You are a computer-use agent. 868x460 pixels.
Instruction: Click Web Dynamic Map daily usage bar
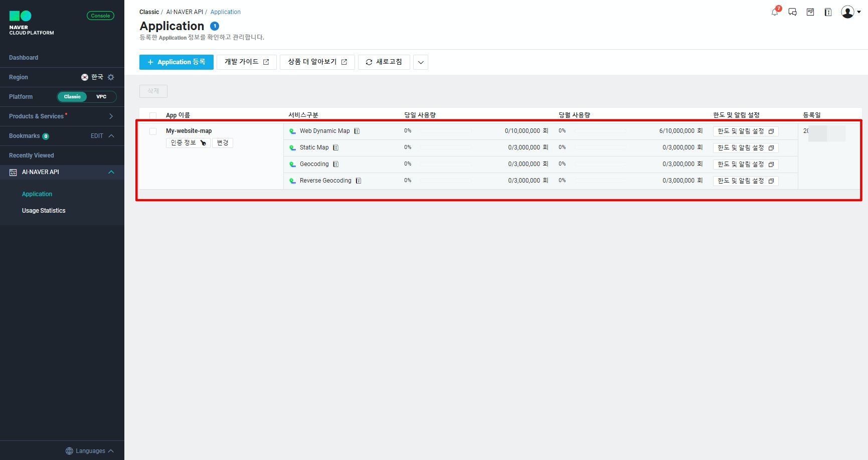(x=445, y=131)
